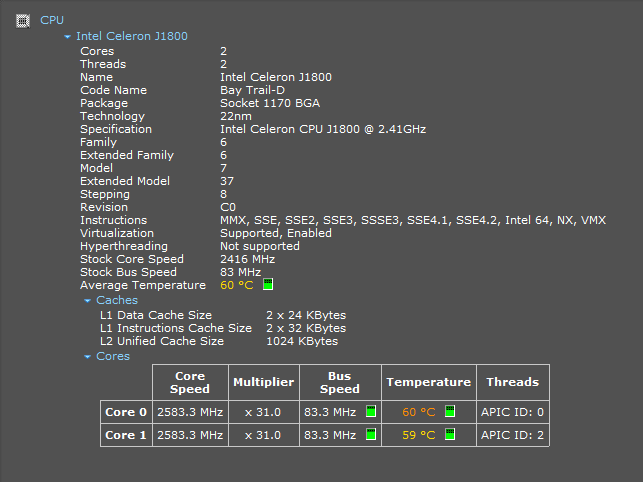Click the Core 0 83.3 MHz value
Viewport: 643px width, 482px height.
click(330, 412)
